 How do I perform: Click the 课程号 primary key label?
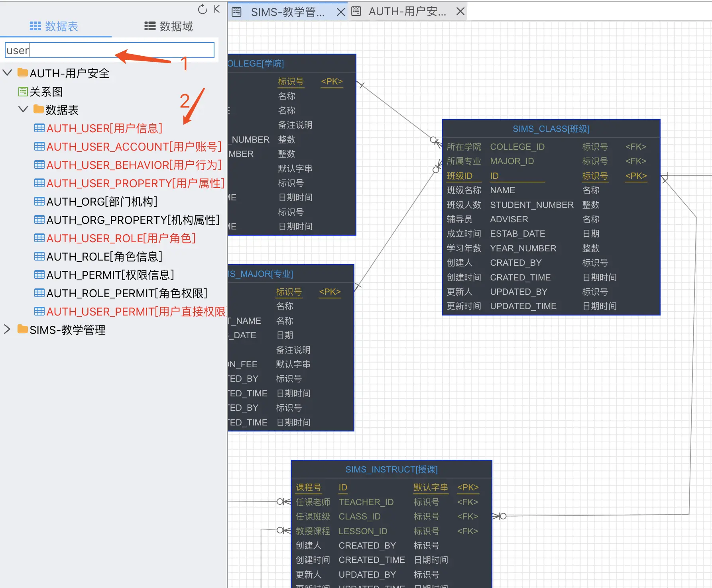(308, 487)
